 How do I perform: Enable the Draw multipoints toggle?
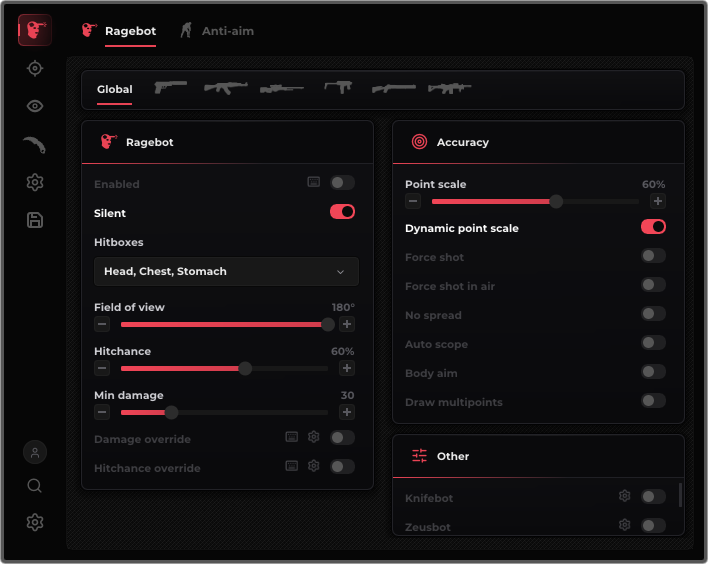coord(653,401)
